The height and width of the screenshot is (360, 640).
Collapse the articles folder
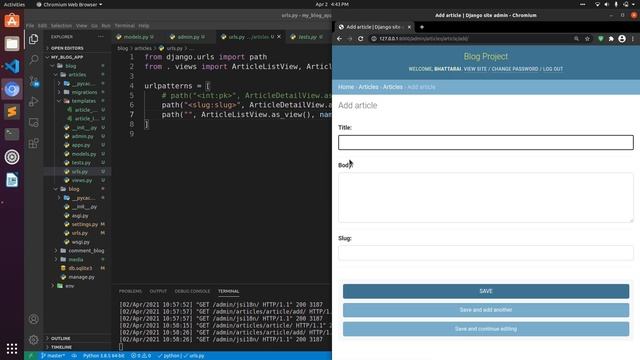tap(77, 75)
